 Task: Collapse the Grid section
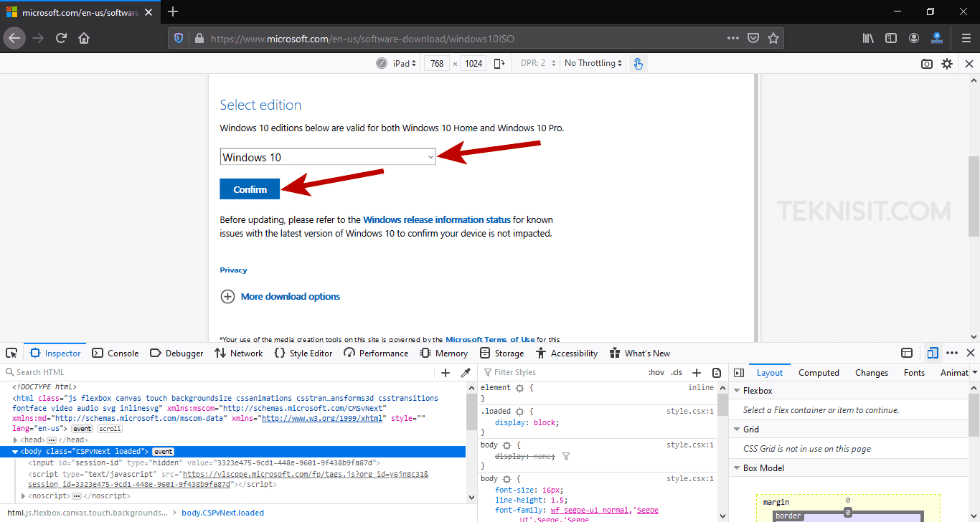coord(736,430)
